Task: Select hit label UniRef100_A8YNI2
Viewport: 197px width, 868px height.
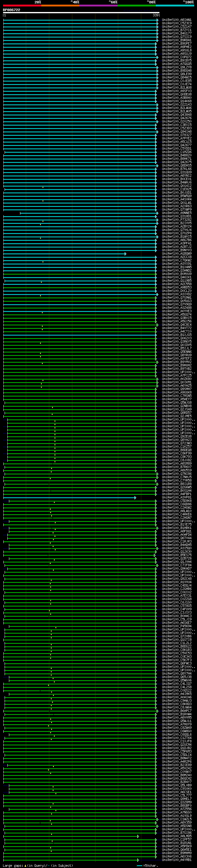Action: coord(176,176)
